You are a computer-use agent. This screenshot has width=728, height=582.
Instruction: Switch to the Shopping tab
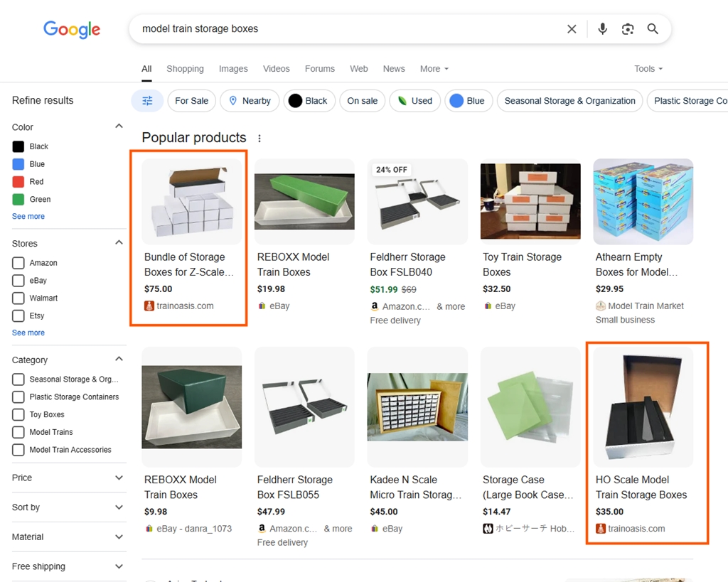point(185,69)
